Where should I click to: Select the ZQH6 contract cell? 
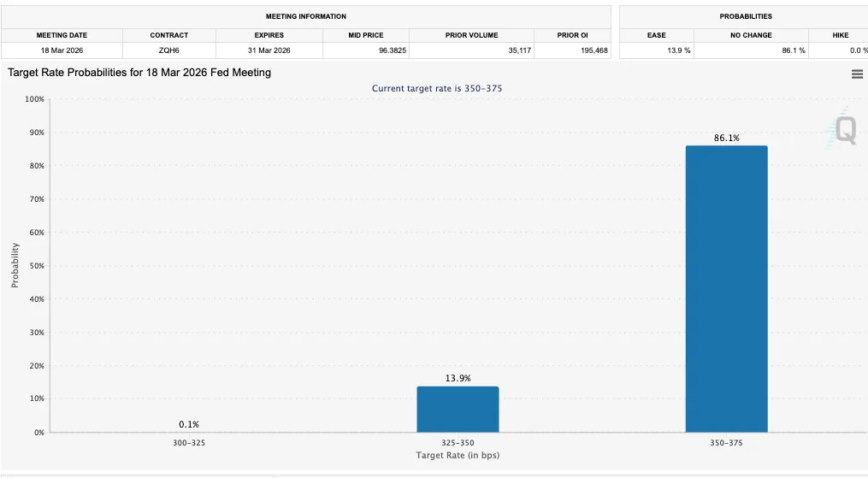[x=169, y=50]
